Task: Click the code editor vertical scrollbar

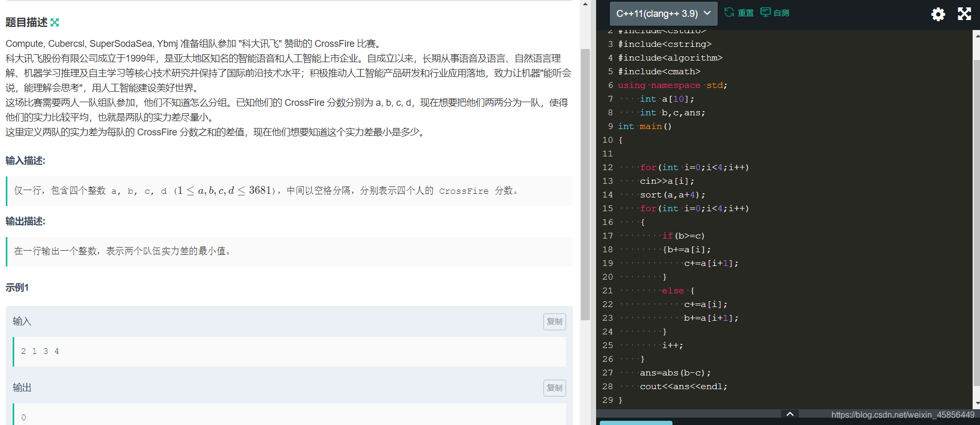Action: pos(976,223)
